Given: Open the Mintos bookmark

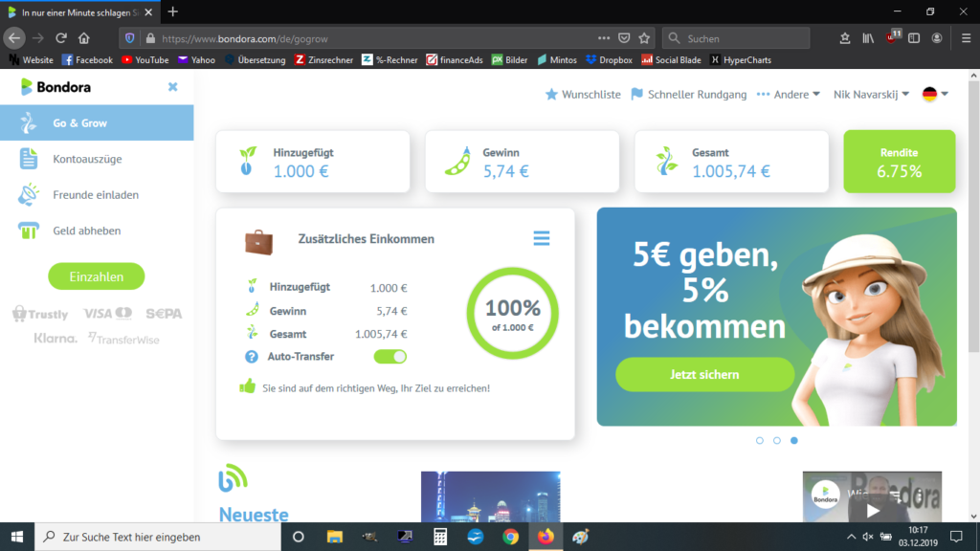Looking at the screenshot, I should 556,60.
